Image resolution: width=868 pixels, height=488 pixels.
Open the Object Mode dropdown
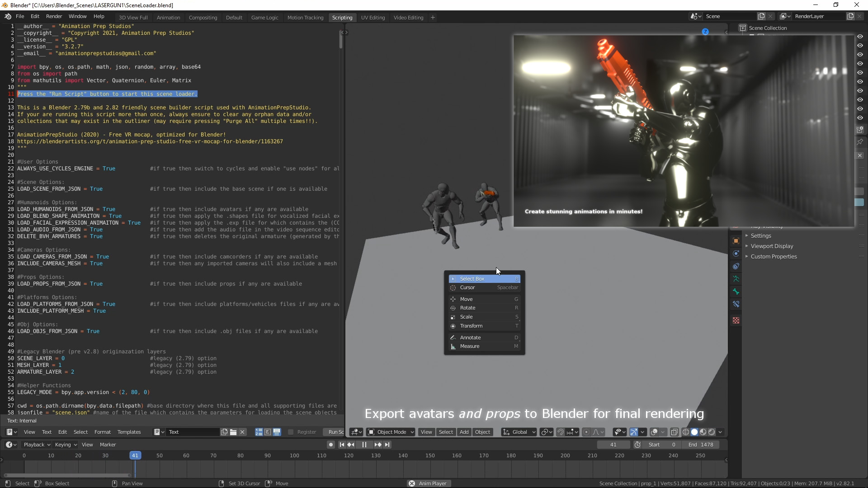390,432
